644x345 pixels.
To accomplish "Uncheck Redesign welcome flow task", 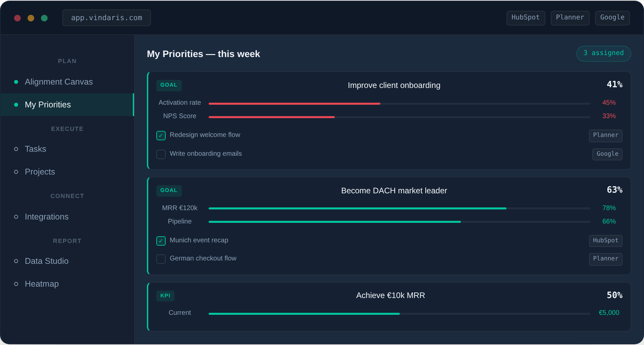I will (x=161, y=136).
